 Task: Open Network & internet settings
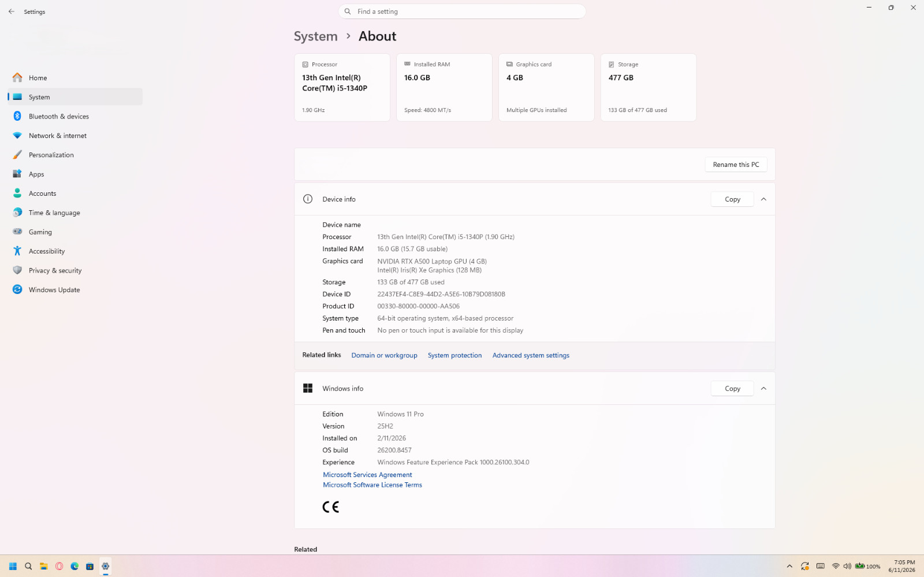click(x=75, y=136)
